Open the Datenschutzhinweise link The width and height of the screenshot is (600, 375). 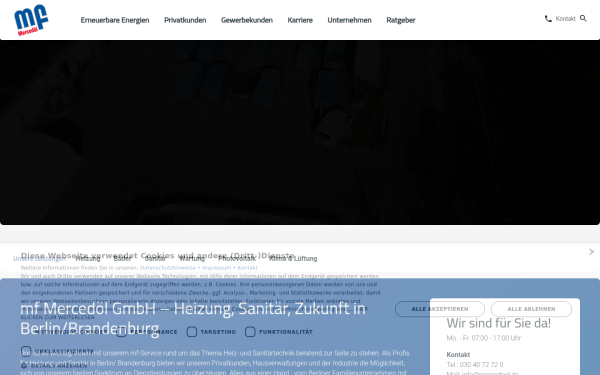[168, 268]
